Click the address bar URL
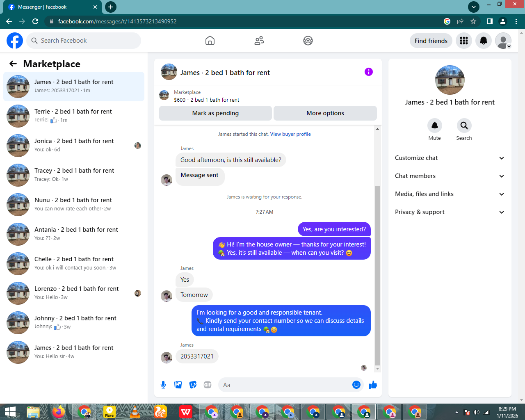The height and width of the screenshot is (420, 525). click(x=117, y=21)
